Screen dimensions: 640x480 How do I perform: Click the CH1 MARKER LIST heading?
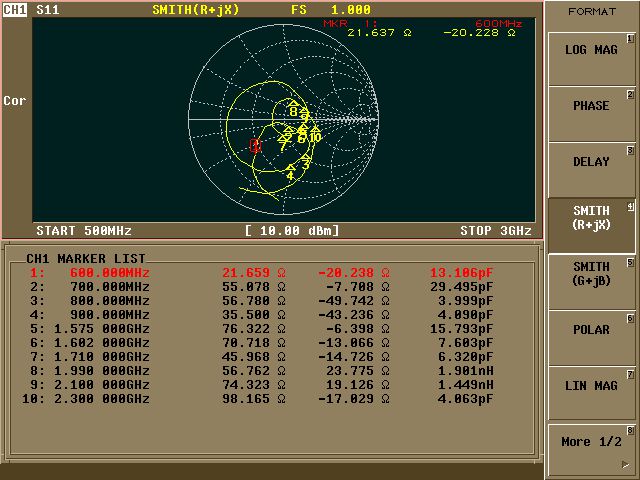click(x=86, y=258)
